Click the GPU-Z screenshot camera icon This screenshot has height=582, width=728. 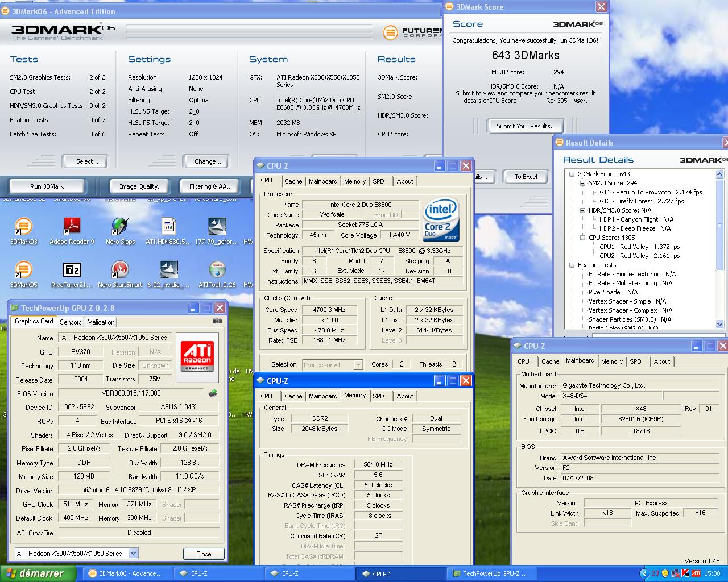[x=217, y=321]
